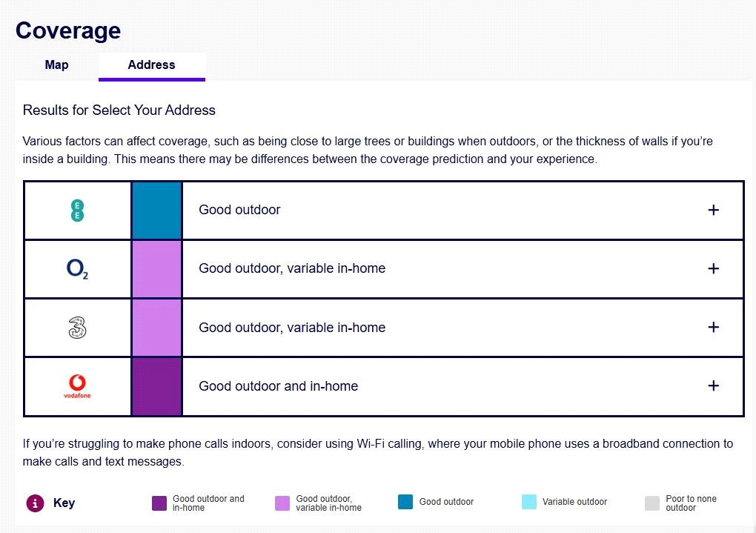Click the Vodafone network logo
756x533 pixels.
coord(77,386)
